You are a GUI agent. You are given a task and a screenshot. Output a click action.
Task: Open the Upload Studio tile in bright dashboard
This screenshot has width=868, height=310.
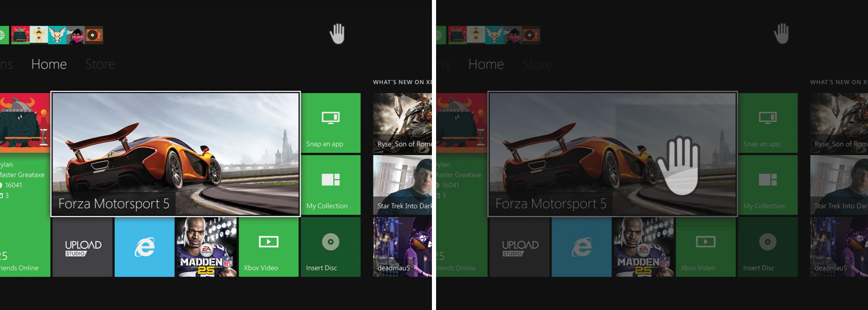click(83, 247)
